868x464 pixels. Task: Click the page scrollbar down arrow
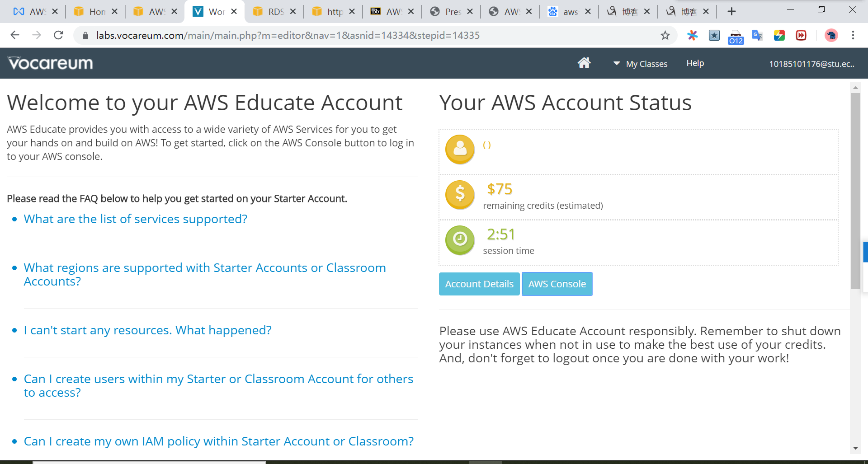(x=855, y=448)
